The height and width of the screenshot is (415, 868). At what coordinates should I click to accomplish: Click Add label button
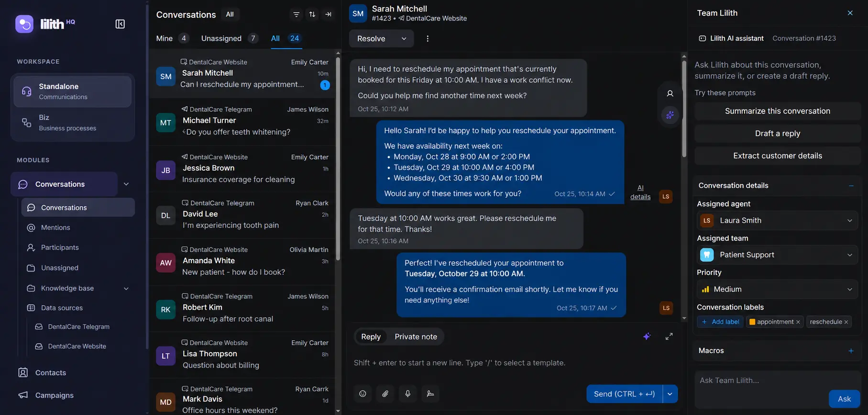[720, 322]
